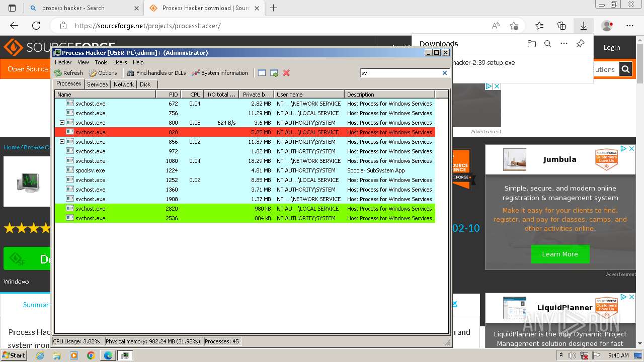Viewport: 644px width, 362px height.
Task: Click the red X terminate icon
Action: point(286,73)
